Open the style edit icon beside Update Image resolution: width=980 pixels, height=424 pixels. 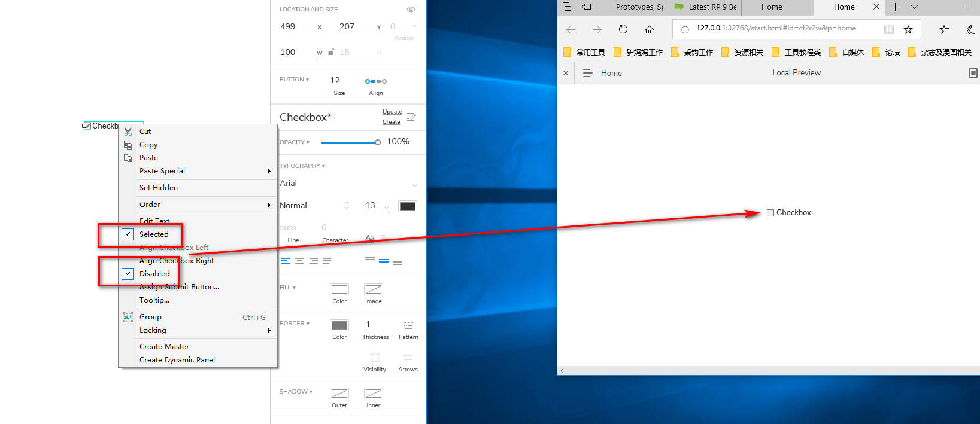tap(411, 117)
